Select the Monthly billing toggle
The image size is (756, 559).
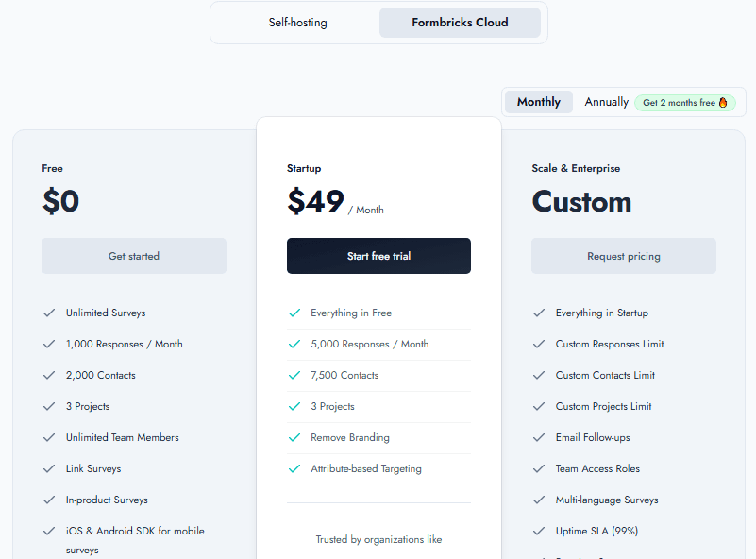pos(538,101)
